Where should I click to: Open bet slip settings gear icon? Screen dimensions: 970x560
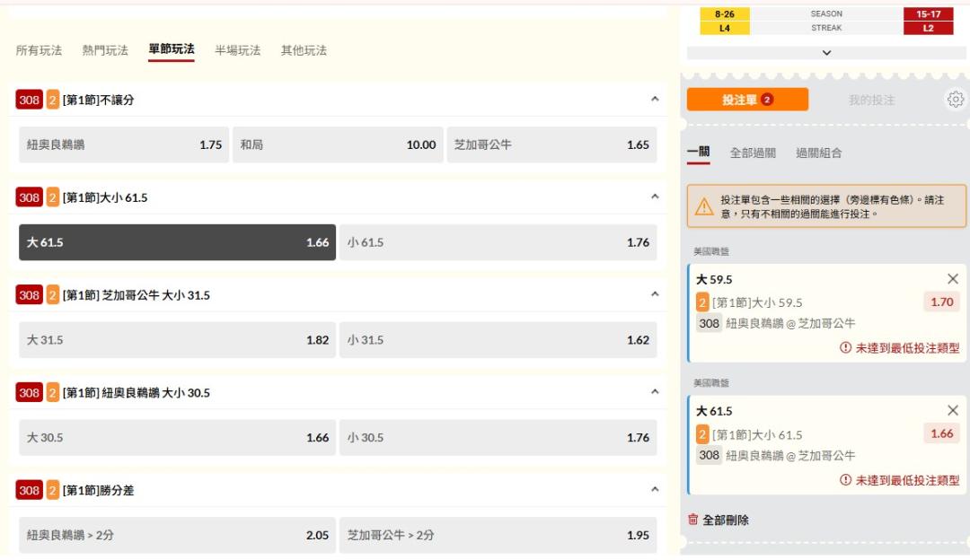955,100
